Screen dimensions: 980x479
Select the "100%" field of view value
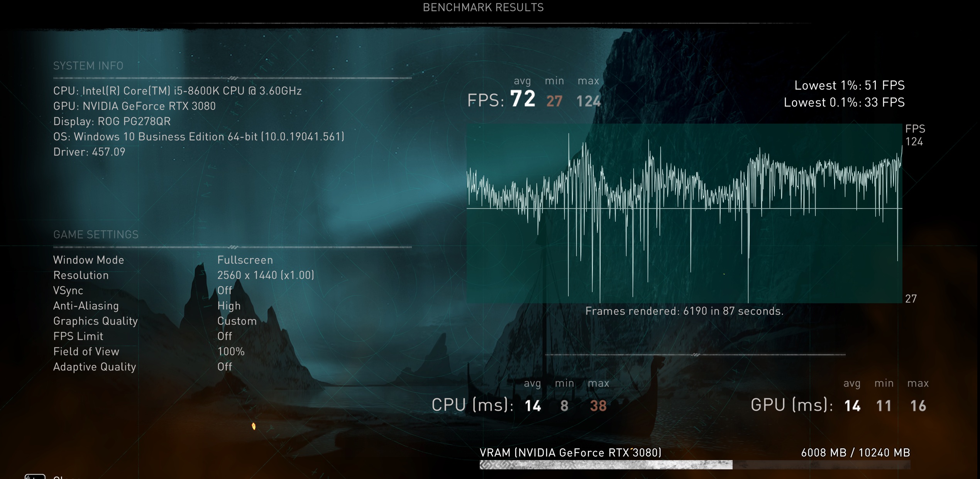point(231,352)
